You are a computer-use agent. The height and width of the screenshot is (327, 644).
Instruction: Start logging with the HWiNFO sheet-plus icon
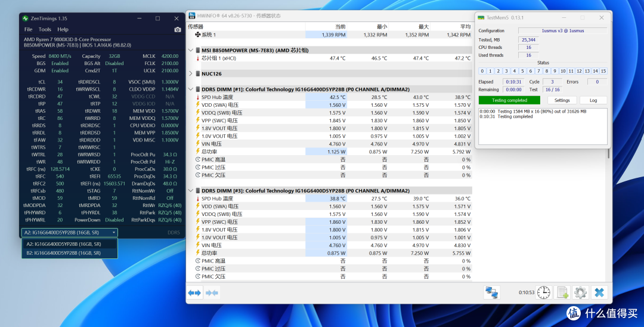[x=562, y=292]
